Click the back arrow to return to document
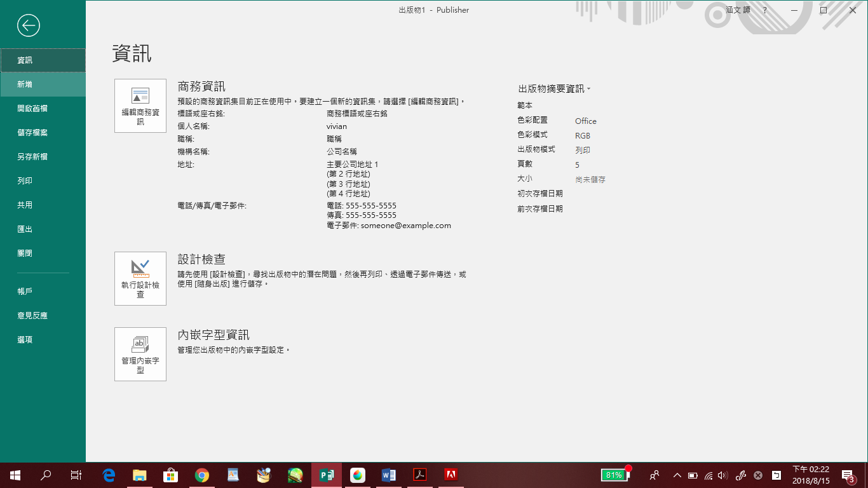Image resolution: width=868 pixels, height=488 pixels. click(29, 25)
